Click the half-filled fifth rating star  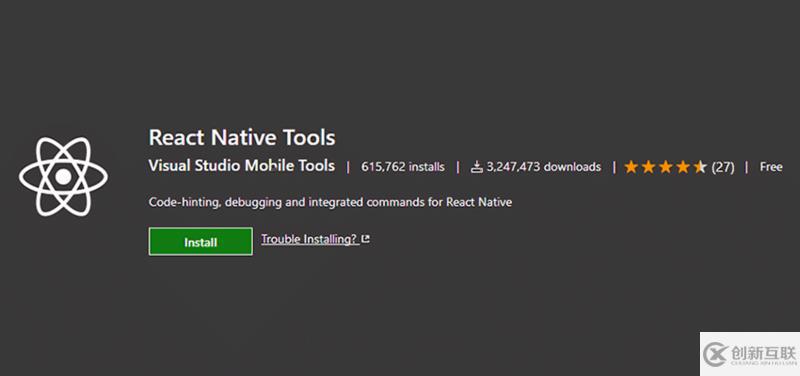pyautogui.click(x=700, y=167)
